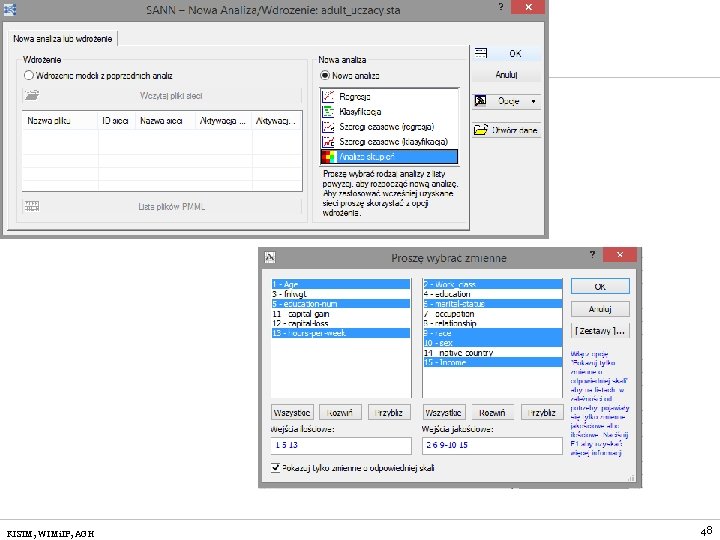Click the SANN window's application icon

tap(10, 9)
